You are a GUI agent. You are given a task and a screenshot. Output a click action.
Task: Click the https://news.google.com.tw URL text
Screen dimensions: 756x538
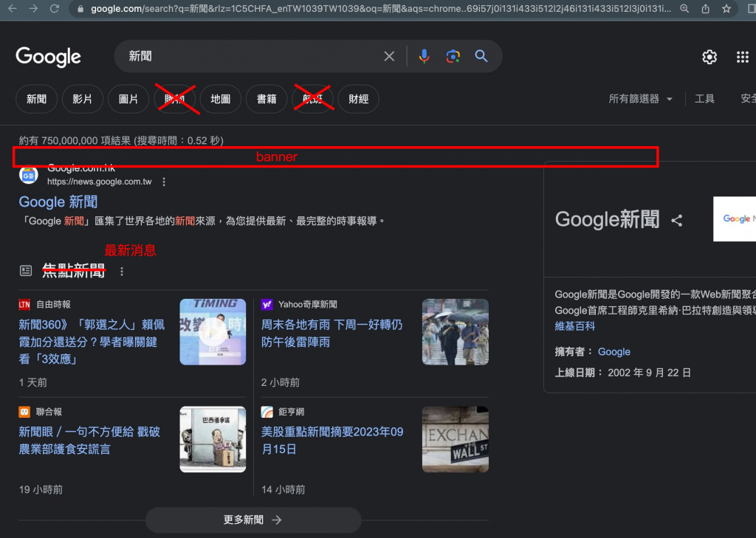pyautogui.click(x=100, y=182)
